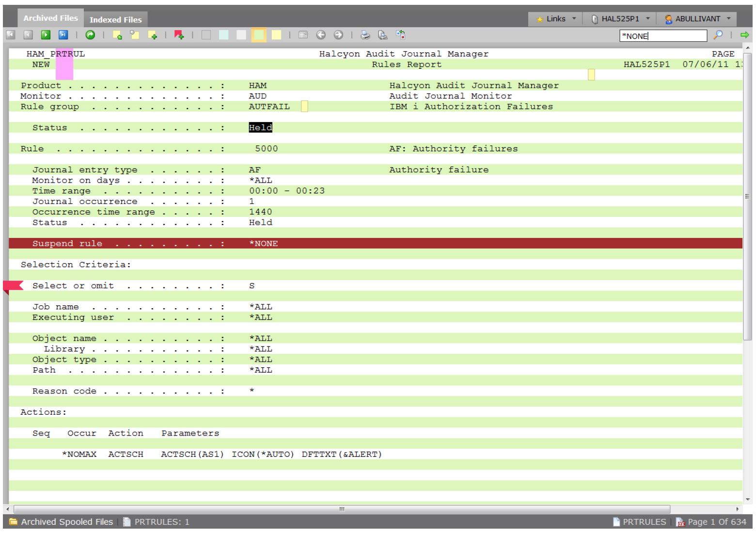Viewport: 756px width, 533px height.
Task: Click the red bookmark flag at Select or omit
Action: coord(13,286)
